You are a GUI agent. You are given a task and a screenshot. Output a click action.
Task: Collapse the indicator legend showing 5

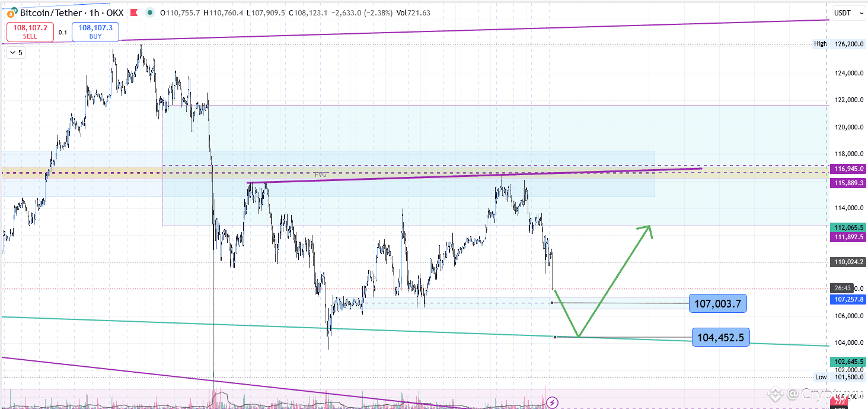[17, 53]
